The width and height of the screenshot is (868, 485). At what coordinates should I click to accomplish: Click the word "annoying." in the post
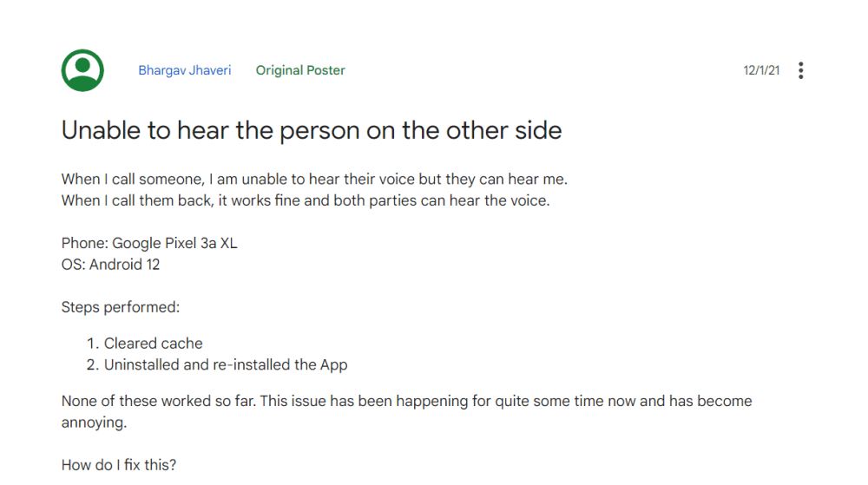(94, 423)
